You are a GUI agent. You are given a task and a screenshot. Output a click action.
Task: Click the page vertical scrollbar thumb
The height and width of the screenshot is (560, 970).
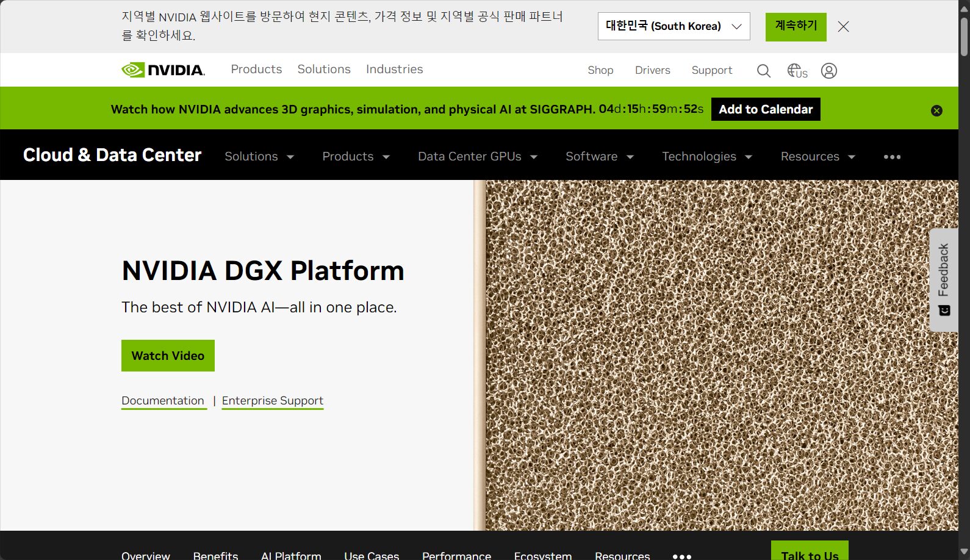click(x=964, y=37)
